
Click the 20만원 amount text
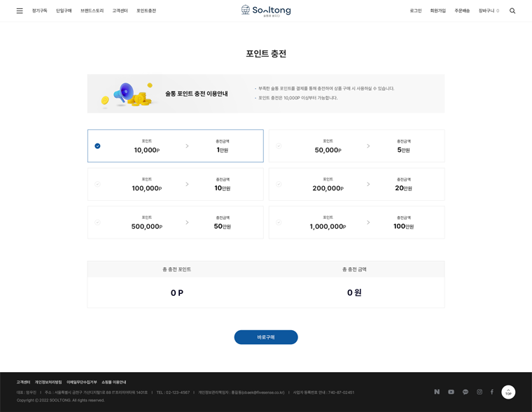click(x=403, y=188)
